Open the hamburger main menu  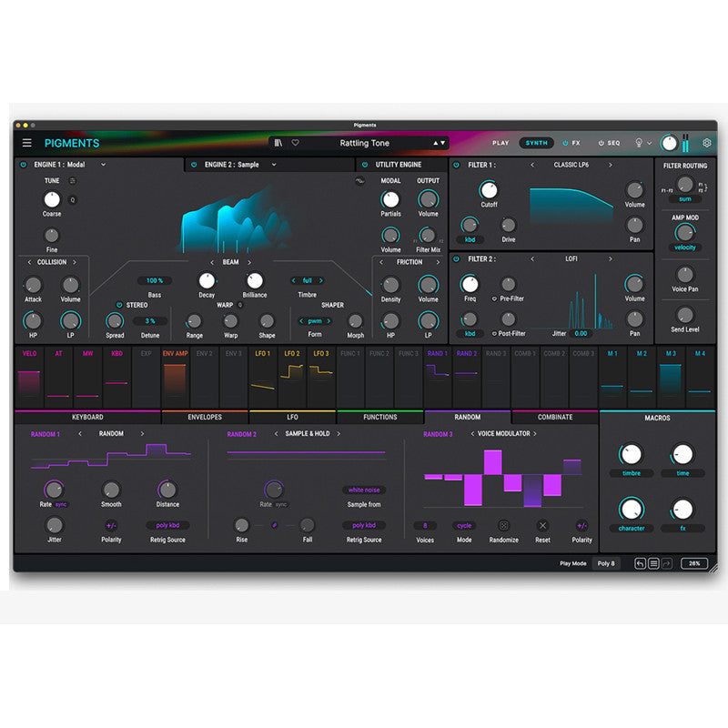pos(27,143)
